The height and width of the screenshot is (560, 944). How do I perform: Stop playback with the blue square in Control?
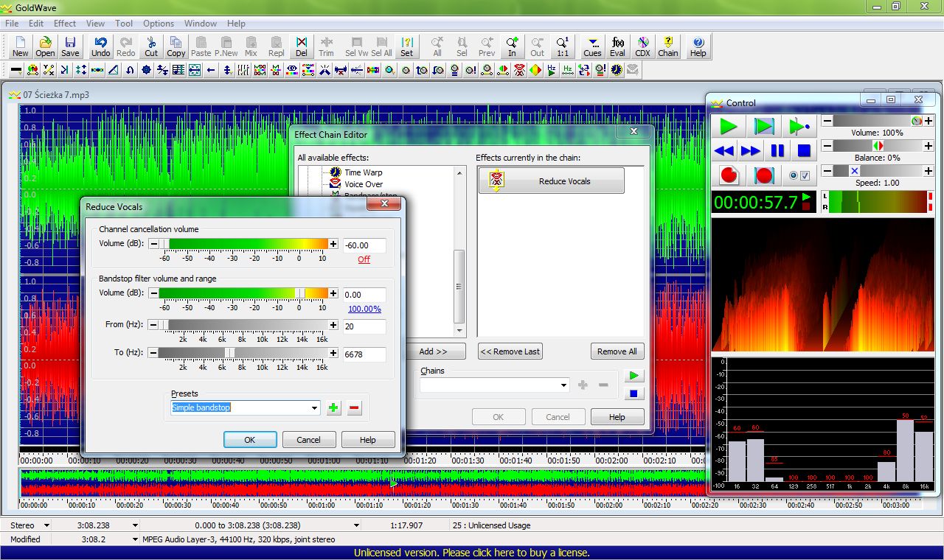pos(804,151)
